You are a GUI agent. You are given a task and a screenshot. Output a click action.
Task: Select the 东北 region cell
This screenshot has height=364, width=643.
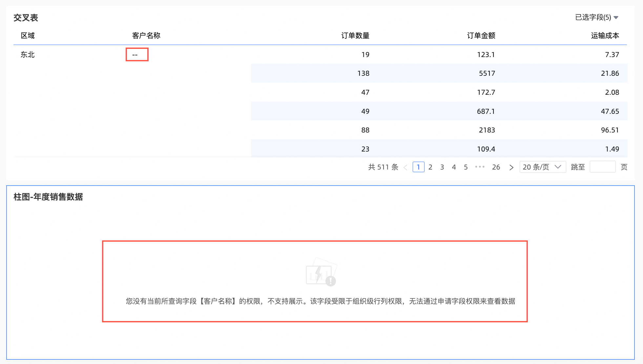28,55
